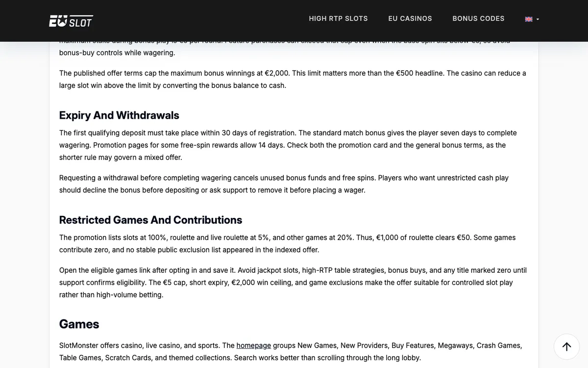588x368 pixels.
Task: Click the sentence starting 'The published offer terms cap'
Action: point(174,73)
